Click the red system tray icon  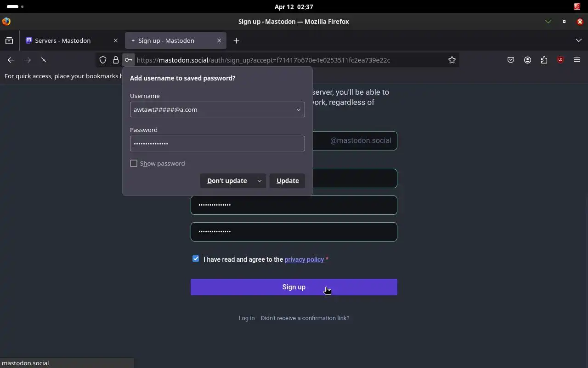(x=577, y=6)
